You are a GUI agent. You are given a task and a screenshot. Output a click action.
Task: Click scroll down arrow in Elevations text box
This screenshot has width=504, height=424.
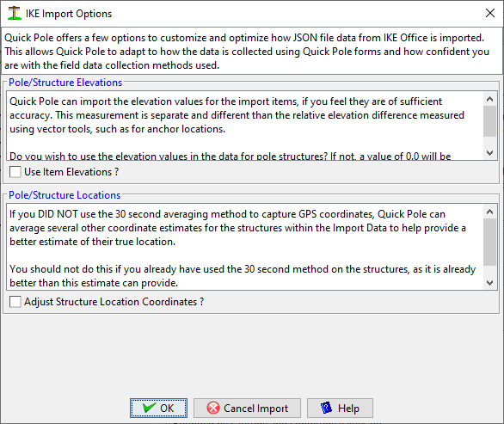(x=490, y=153)
